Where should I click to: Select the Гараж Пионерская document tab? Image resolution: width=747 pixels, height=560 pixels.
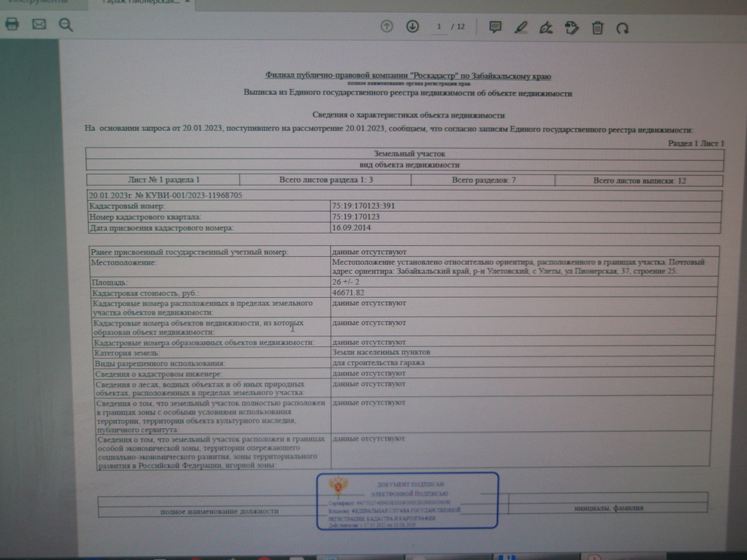click(x=140, y=2)
